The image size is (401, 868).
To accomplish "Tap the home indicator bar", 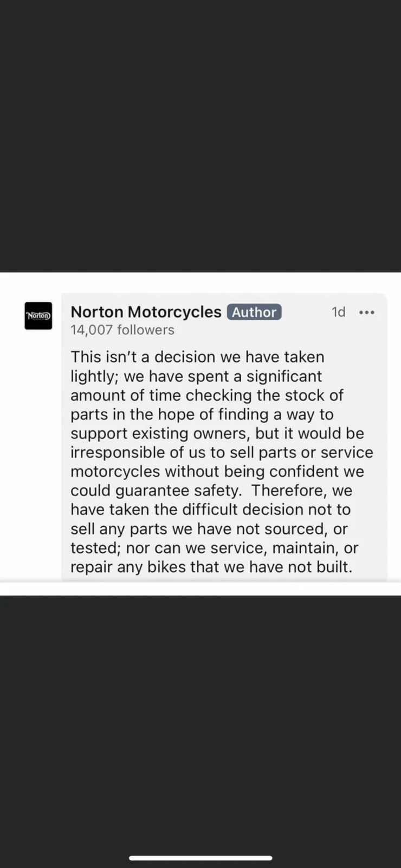I will point(200,858).
